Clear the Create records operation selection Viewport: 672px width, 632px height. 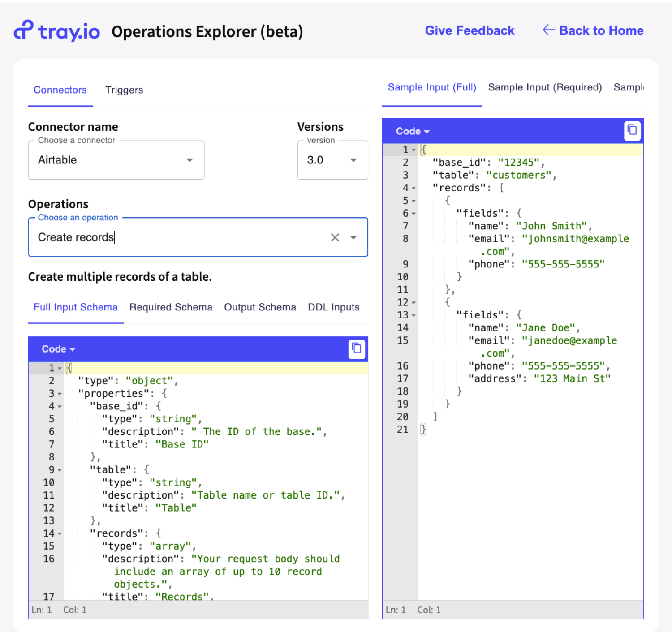click(335, 237)
